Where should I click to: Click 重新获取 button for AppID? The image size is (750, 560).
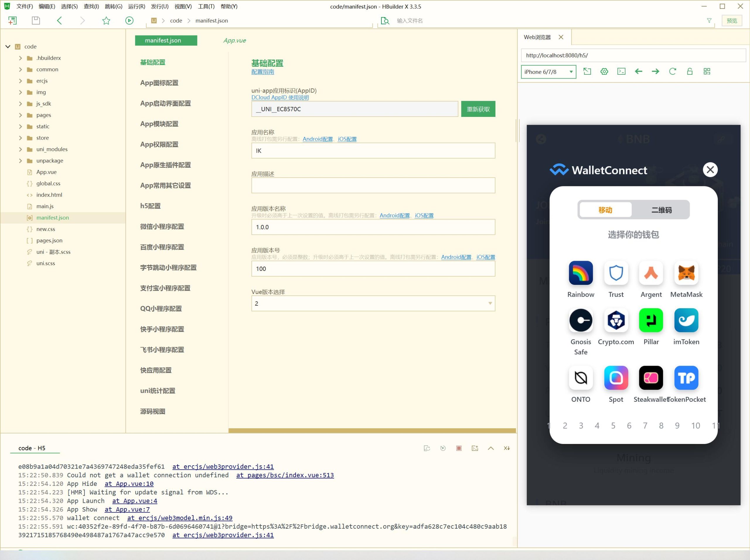tap(478, 109)
